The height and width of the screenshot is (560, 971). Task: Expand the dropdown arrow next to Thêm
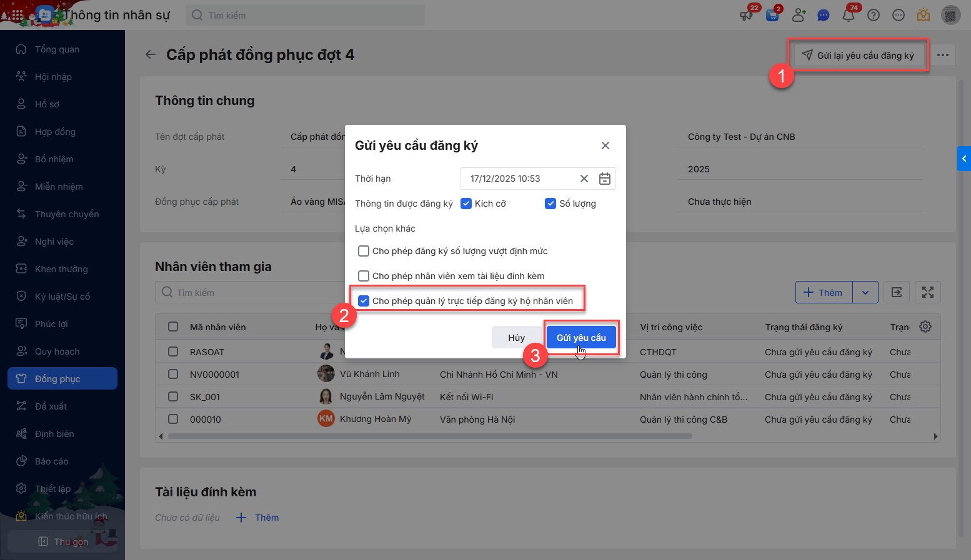pyautogui.click(x=865, y=292)
